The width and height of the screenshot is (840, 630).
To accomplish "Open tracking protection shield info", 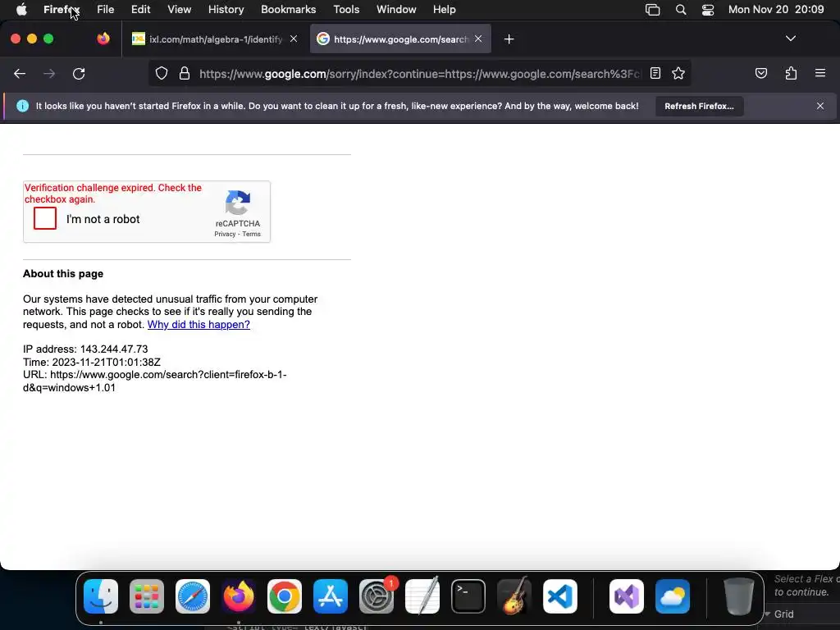I will [x=162, y=73].
